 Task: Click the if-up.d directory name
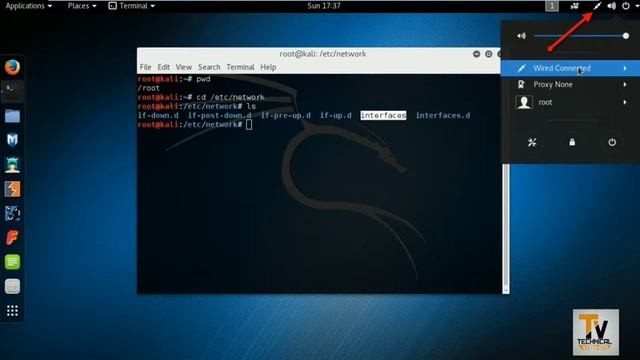336,116
